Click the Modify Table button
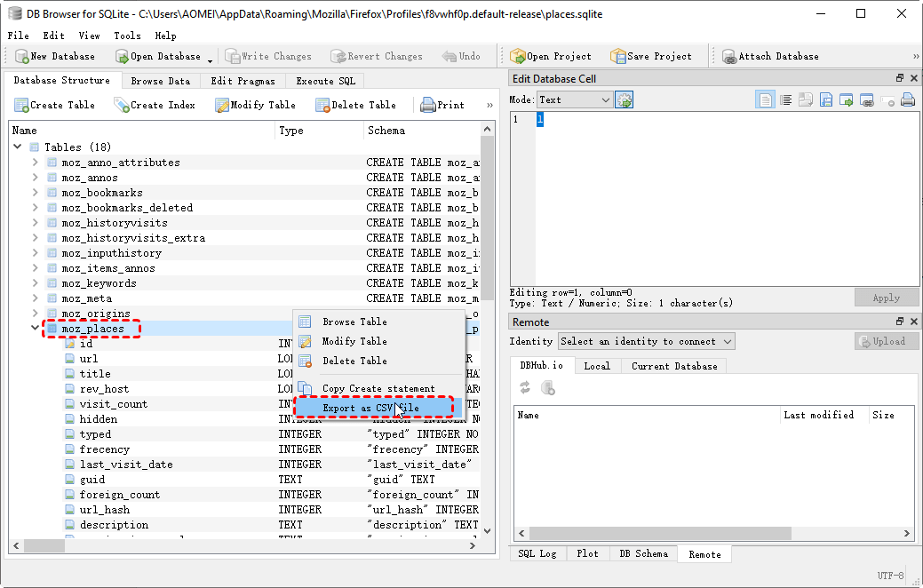Image resolution: width=923 pixels, height=588 pixels. point(255,105)
